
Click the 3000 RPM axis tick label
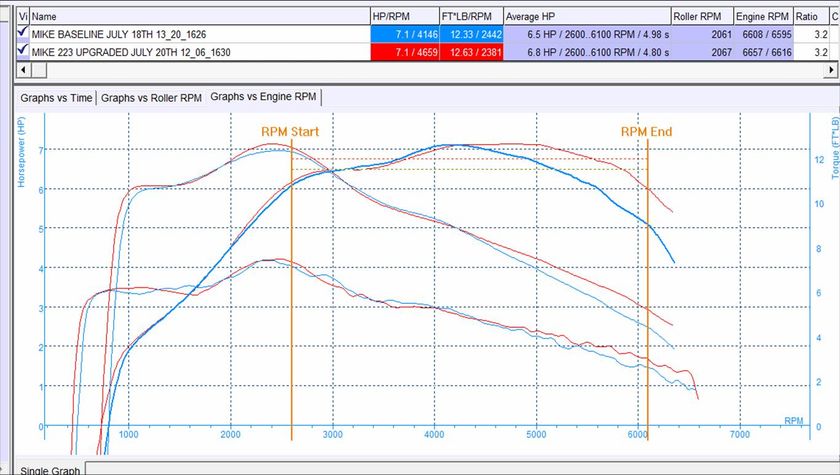[x=332, y=434]
